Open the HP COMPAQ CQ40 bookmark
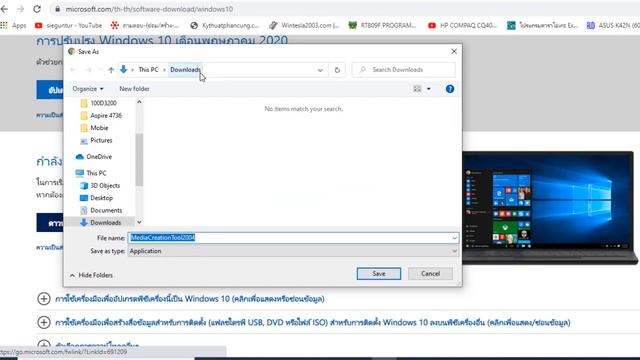640x360 pixels. pos(462,25)
